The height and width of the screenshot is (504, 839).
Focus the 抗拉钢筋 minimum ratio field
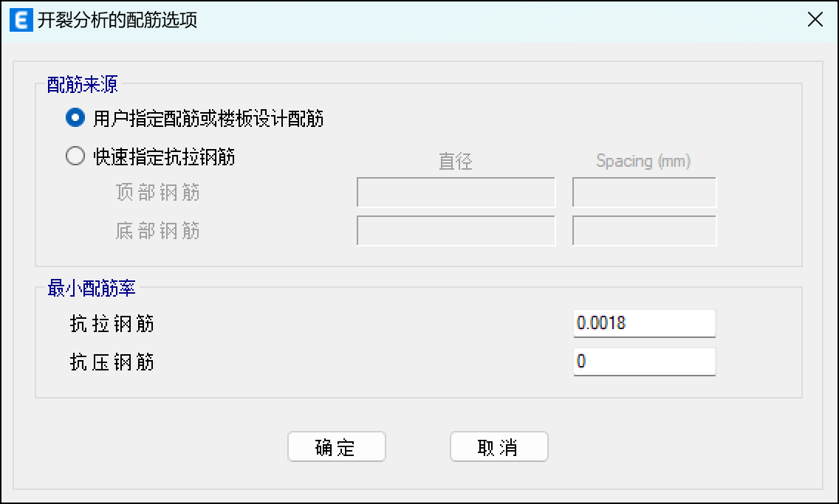tap(644, 323)
